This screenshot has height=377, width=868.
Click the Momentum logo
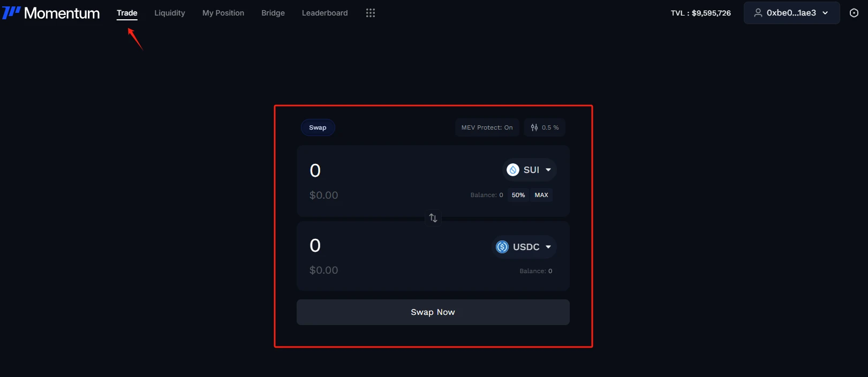[x=51, y=13]
